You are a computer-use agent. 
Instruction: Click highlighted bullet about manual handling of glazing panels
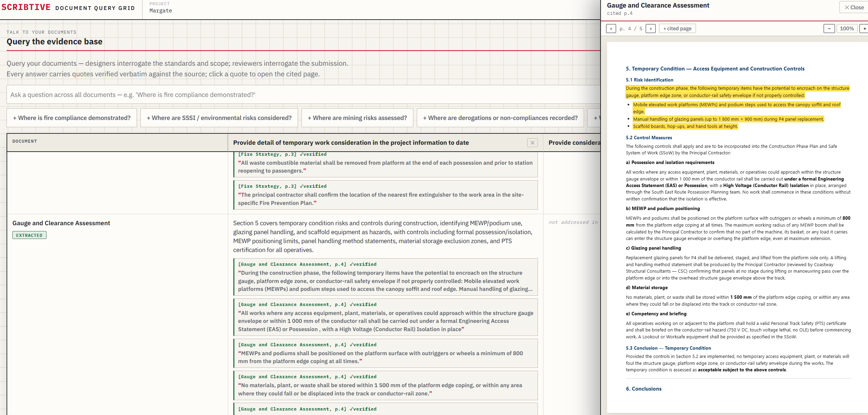coord(728,119)
